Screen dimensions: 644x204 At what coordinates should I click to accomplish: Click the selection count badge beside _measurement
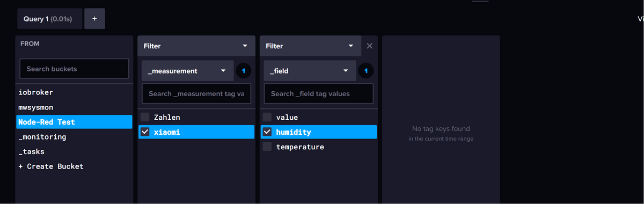tap(243, 71)
